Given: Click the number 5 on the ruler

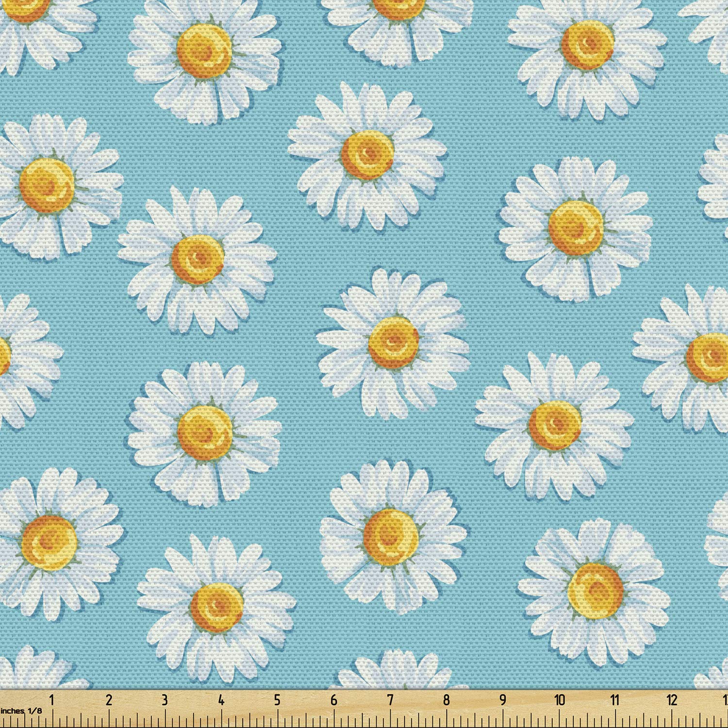Looking at the screenshot, I should pos(277,699).
